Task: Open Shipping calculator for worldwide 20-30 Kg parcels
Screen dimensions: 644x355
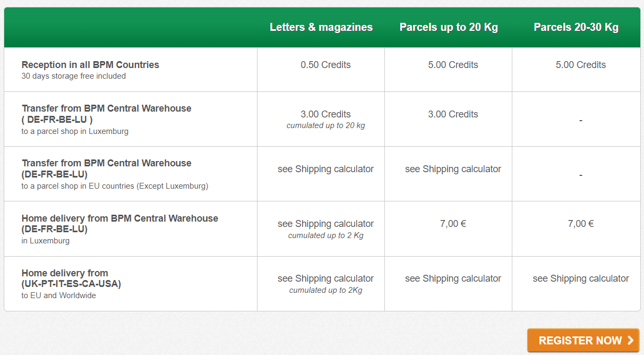Action: pyautogui.click(x=581, y=278)
